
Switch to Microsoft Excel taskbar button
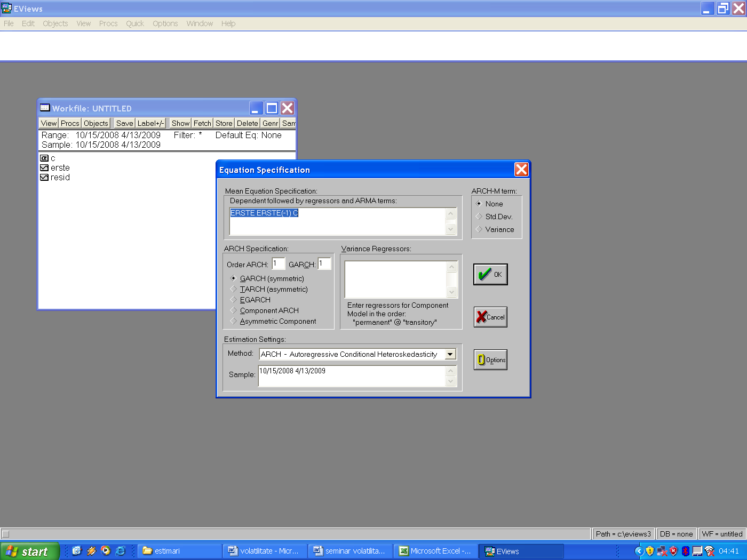[x=436, y=551]
